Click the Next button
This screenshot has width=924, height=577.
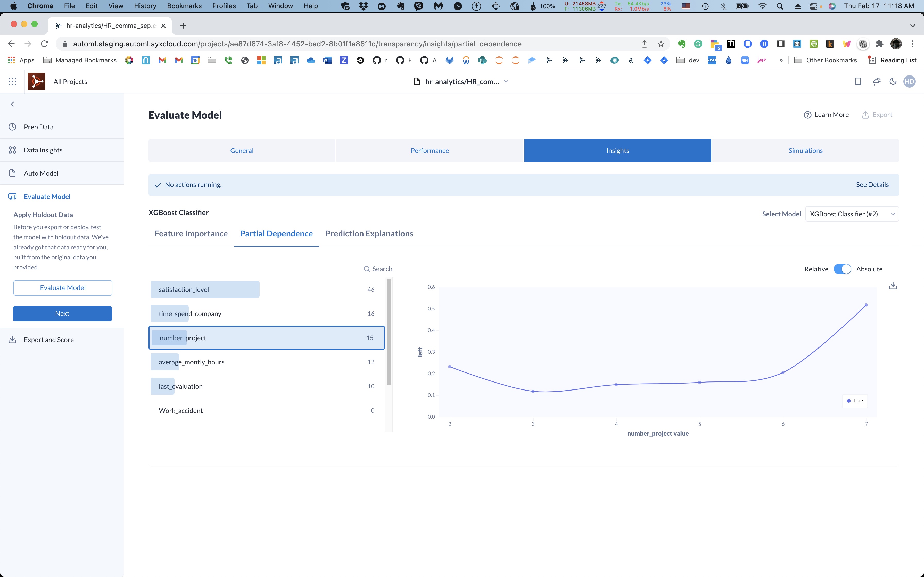pyautogui.click(x=62, y=313)
